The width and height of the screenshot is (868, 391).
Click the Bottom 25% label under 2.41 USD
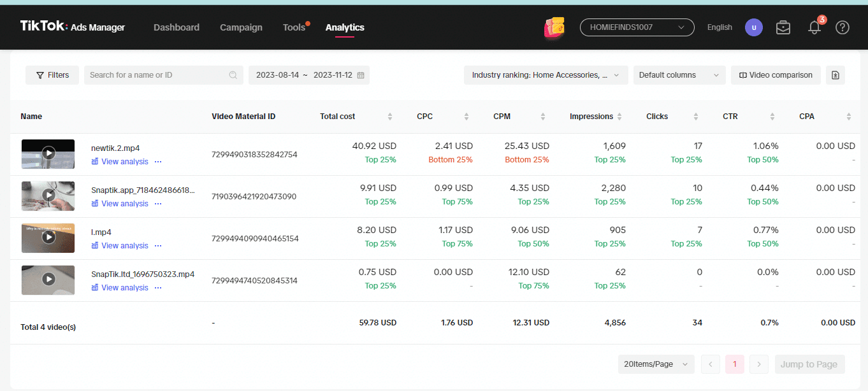(x=451, y=160)
